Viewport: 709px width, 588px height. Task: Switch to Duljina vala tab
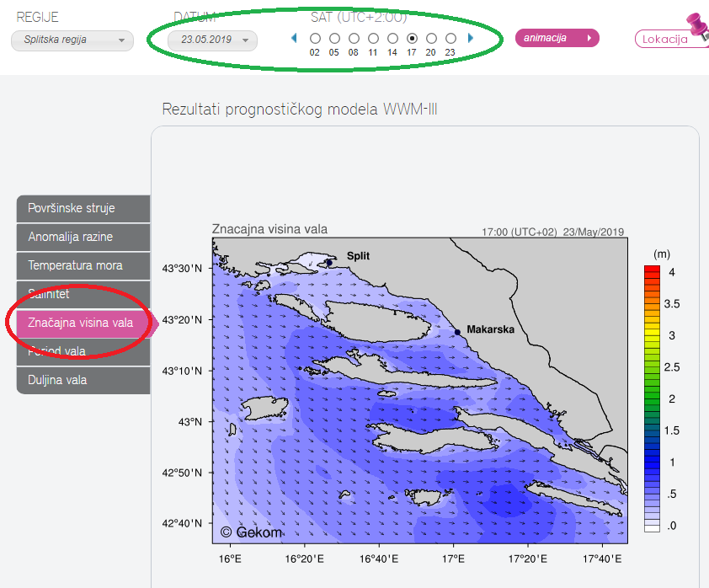pos(83,380)
